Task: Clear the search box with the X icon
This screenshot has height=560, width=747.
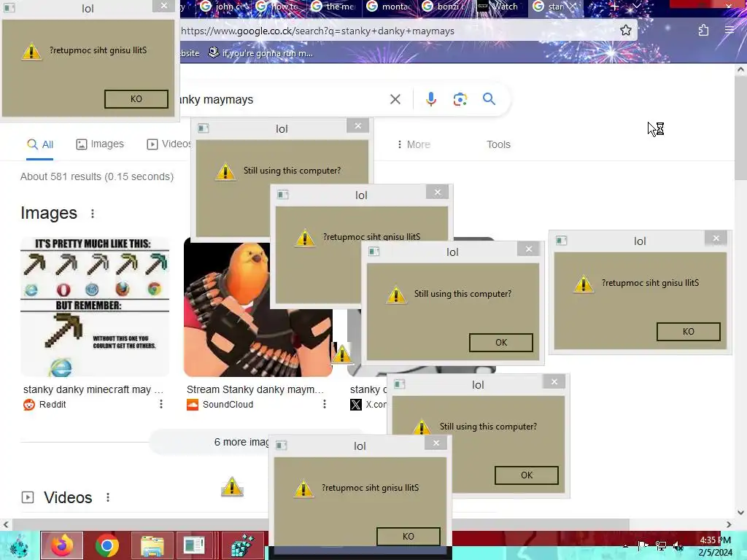Action: click(x=395, y=99)
